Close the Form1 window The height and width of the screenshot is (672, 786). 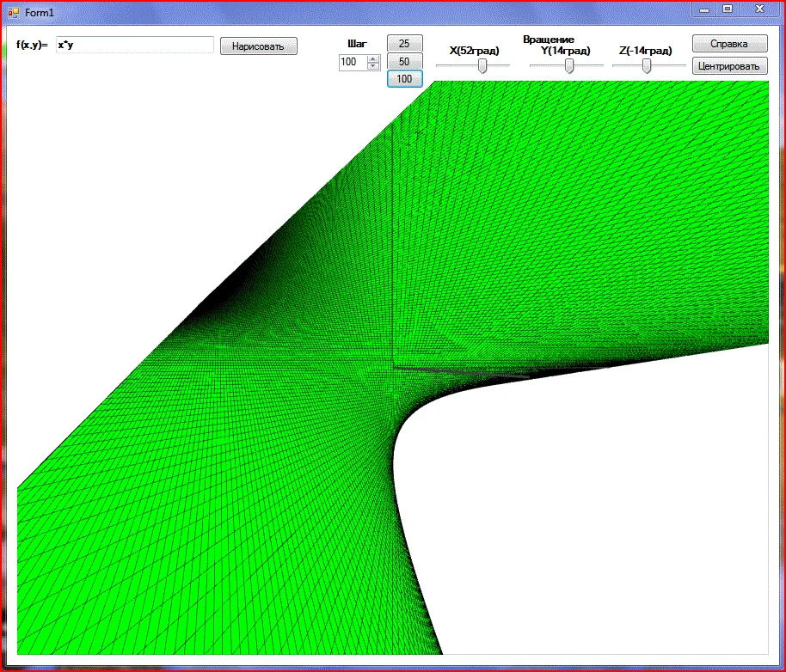coord(758,9)
